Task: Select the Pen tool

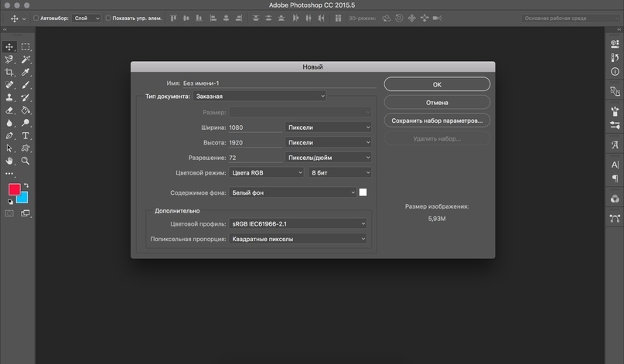Action: tap(9, 136)
